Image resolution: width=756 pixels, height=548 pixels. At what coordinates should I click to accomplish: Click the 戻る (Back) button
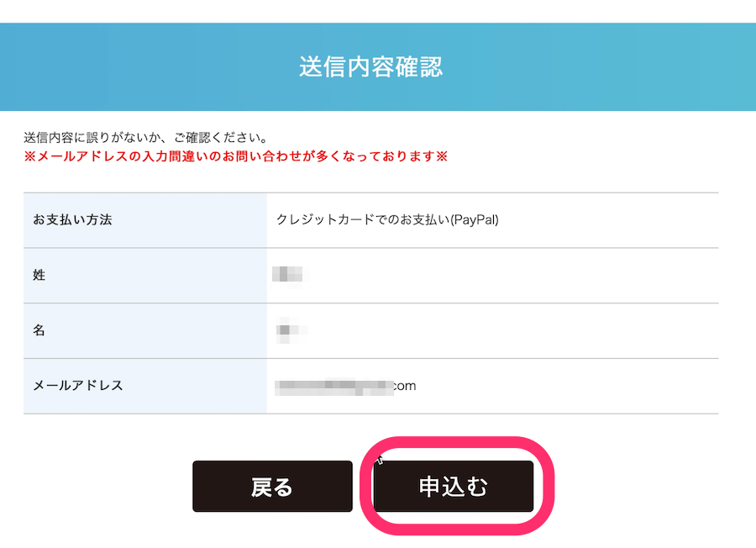click(273, 486)
